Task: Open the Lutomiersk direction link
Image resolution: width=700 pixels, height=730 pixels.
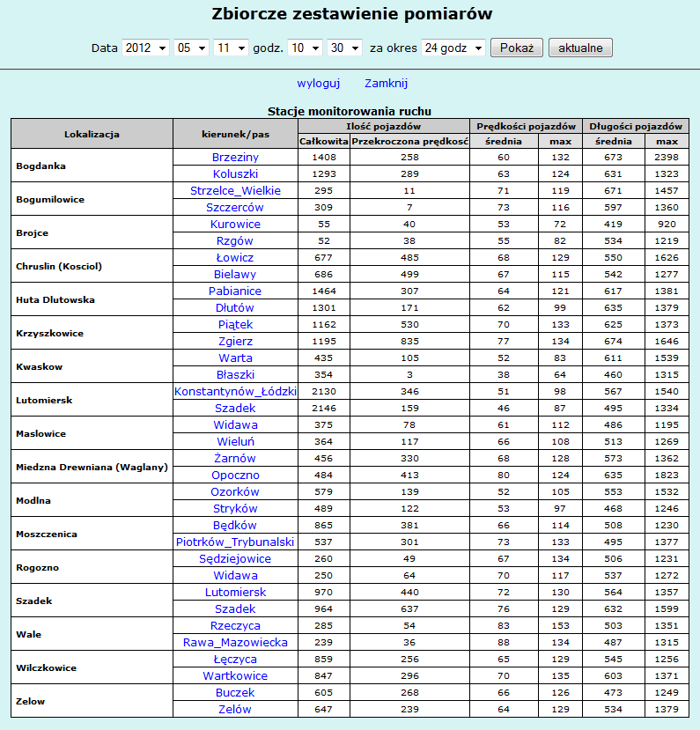Action: pyautogui.click(x=235, y=594)
